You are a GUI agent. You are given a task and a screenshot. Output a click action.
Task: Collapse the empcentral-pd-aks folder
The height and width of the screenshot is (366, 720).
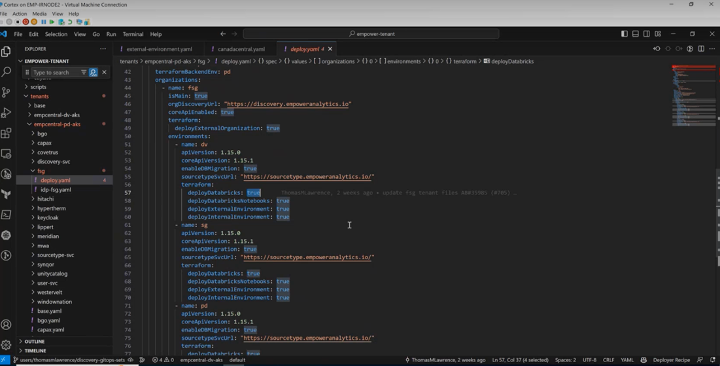point(57,124)
